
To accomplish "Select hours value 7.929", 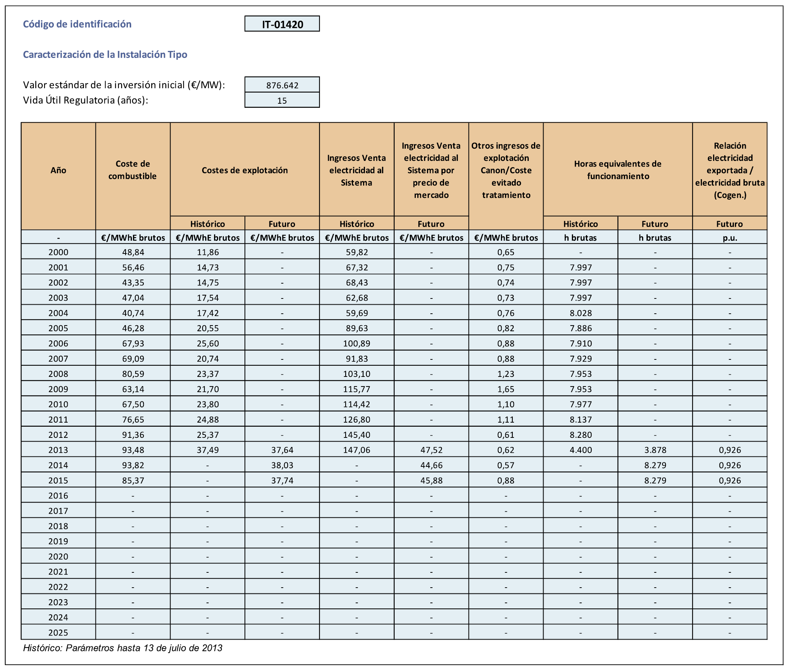I will tap(580, 358).
